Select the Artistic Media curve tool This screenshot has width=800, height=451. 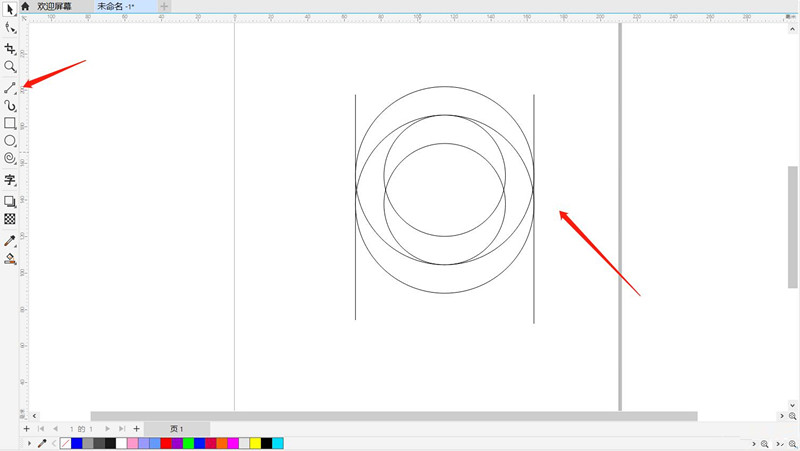(x=10, y=105)
